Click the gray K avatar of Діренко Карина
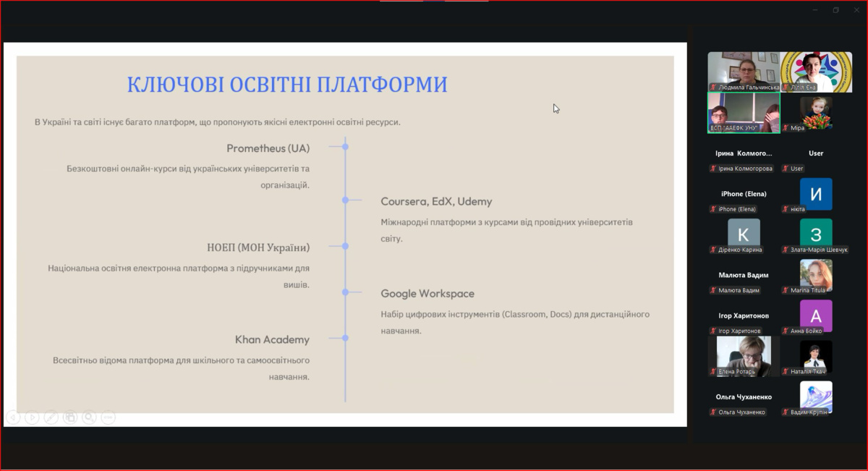The width and height of the screenshot is (868, 471). click(x=744, y=234)
